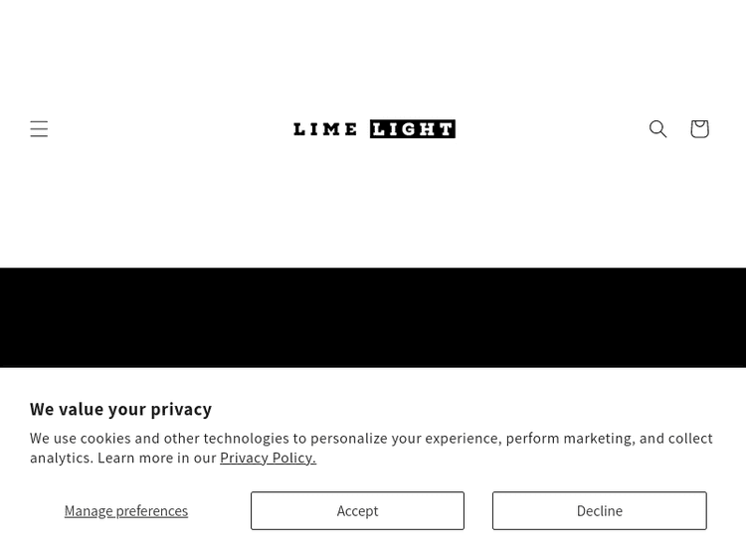Open the hamburger navigation menu

tap(39, 129)
